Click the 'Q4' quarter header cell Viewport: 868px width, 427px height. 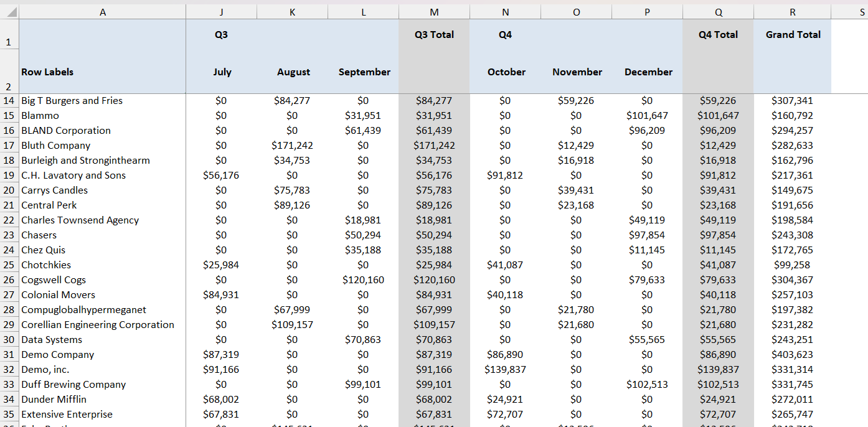(506, 35)
